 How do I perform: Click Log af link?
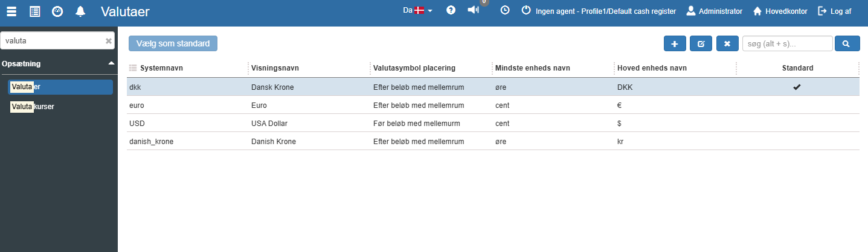[x=835, y=11]
